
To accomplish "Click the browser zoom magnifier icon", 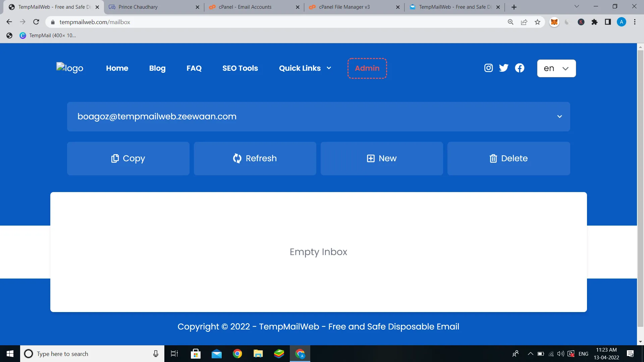I will [x=511, y=22].
